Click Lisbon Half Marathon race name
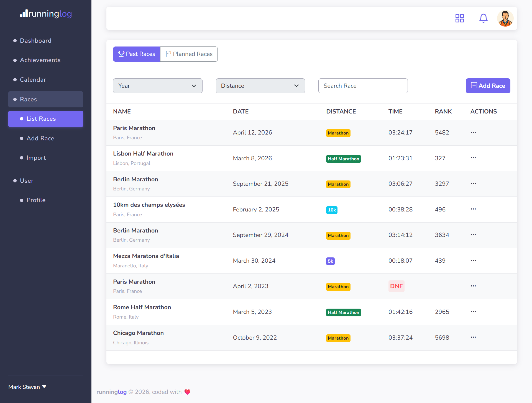The height and width of the screenshot is (403, 532). click(143, 154)
